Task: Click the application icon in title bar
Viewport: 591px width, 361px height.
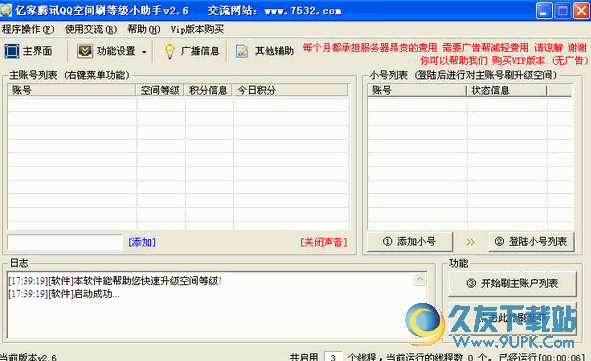Action: (6, 10)
